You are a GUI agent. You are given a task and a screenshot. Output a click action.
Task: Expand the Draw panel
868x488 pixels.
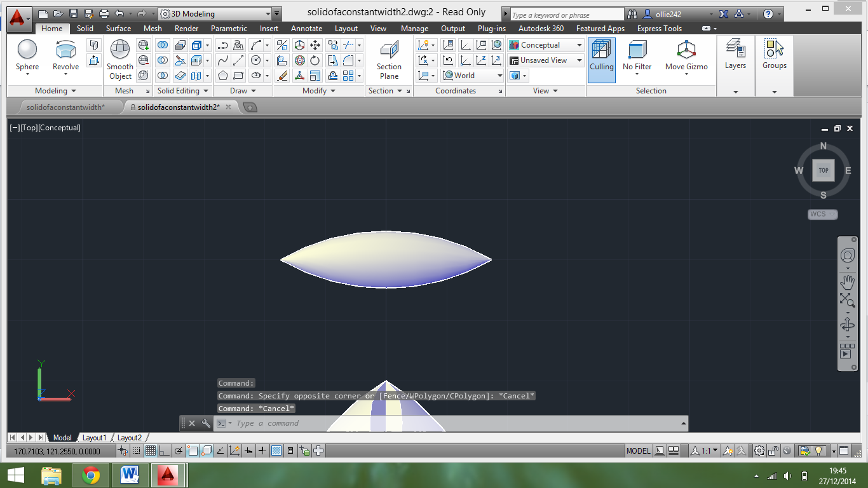243,91
